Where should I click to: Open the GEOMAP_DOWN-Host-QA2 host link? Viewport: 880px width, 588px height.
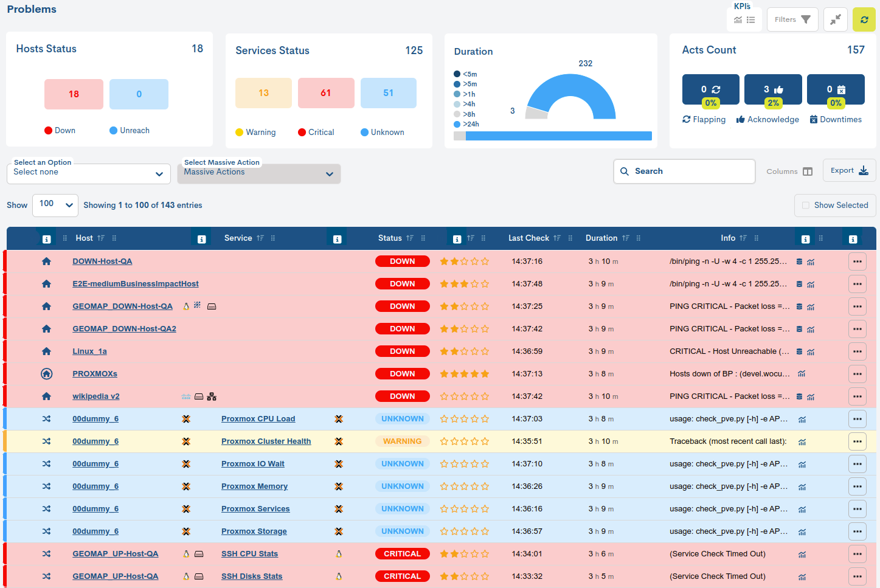(x=124, y=329)
